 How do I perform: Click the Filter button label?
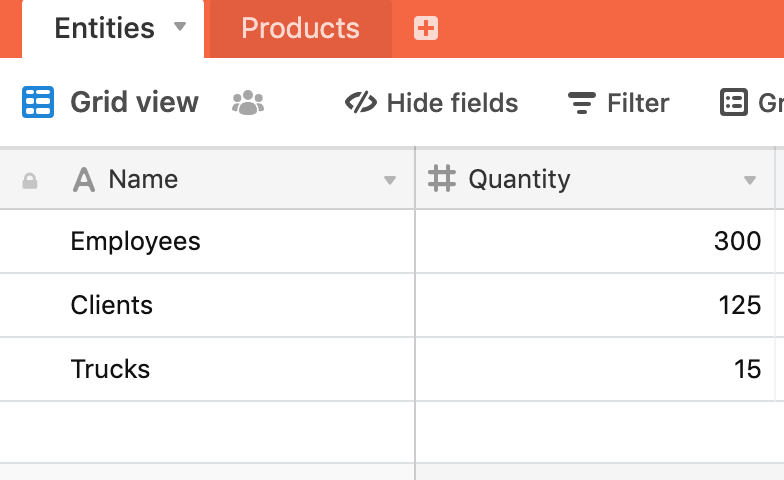click(x=638, y=103)
